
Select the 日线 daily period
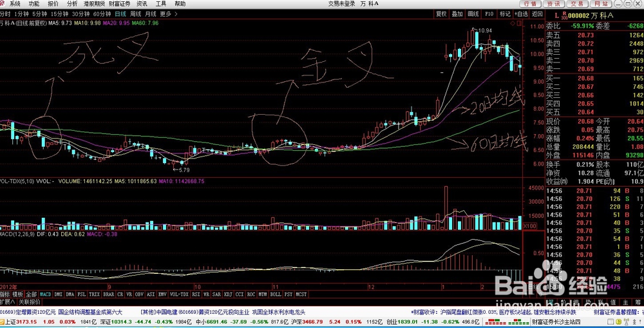pos(120,14)
